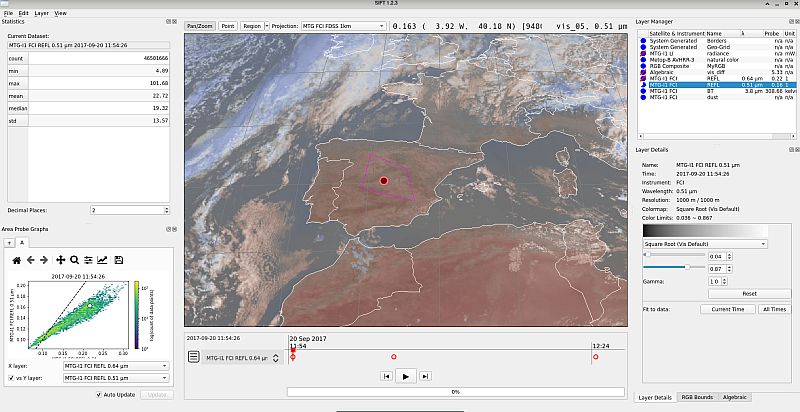Open the timeline hamburger menu icon

193,357
